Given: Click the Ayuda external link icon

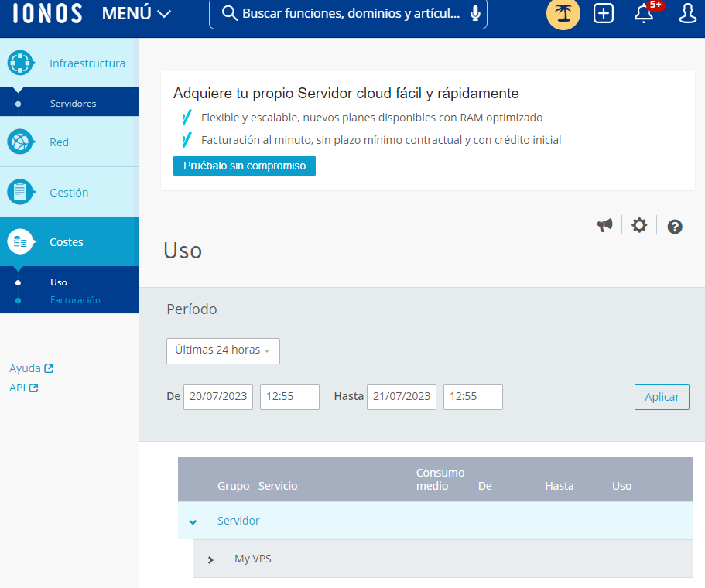Looking at the screenshot, I should tap(49, 368).
